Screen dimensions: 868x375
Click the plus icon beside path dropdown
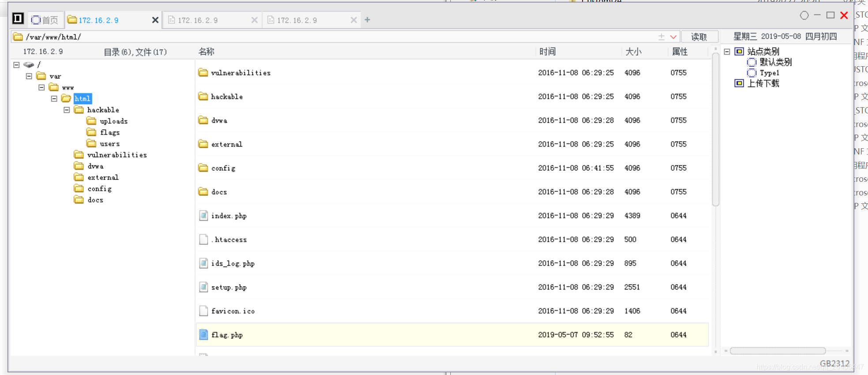[x=661, y=37]
